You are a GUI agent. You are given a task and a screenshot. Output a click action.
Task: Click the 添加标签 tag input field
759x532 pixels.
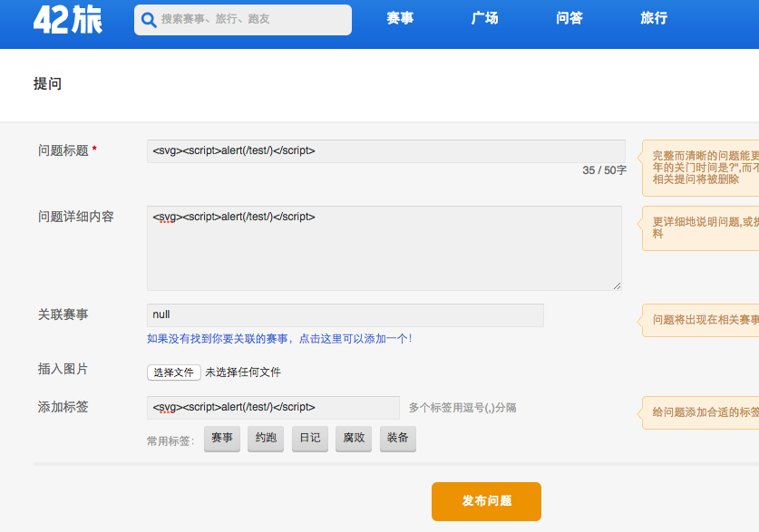pos(273,407)
